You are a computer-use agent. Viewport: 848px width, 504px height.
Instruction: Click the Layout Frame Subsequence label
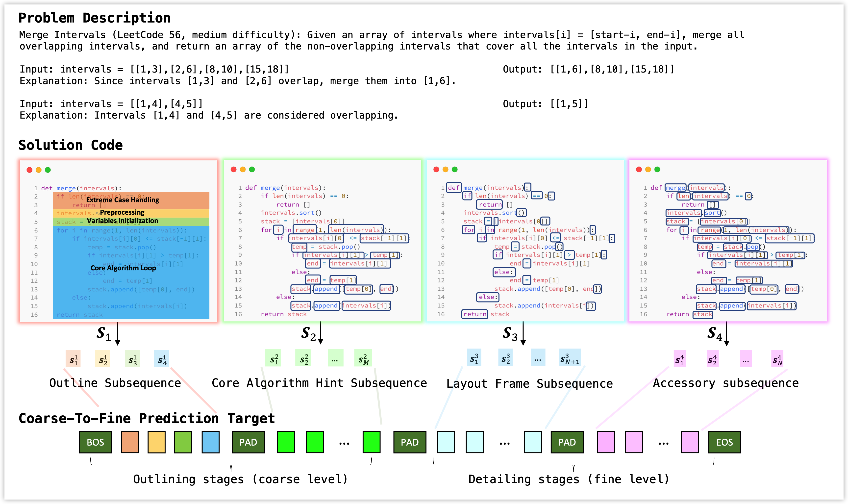tap(529, 384)
